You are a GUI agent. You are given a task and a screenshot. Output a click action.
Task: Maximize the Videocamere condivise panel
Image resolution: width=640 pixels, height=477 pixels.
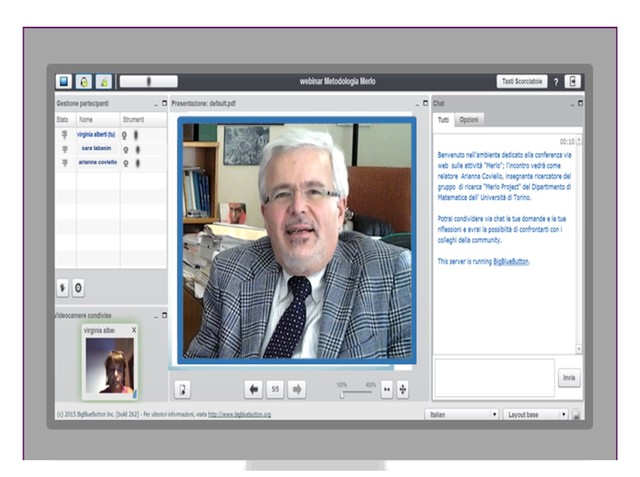(164, 315)
